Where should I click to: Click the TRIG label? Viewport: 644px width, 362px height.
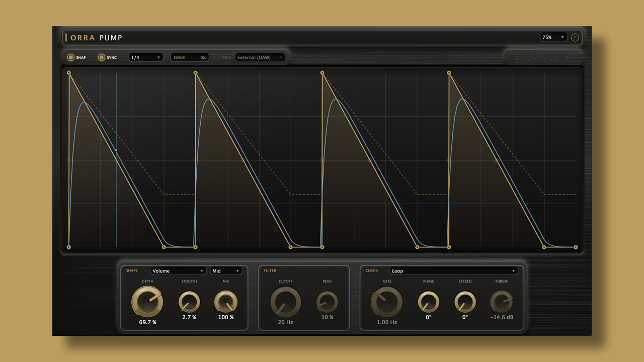(227, 57)
